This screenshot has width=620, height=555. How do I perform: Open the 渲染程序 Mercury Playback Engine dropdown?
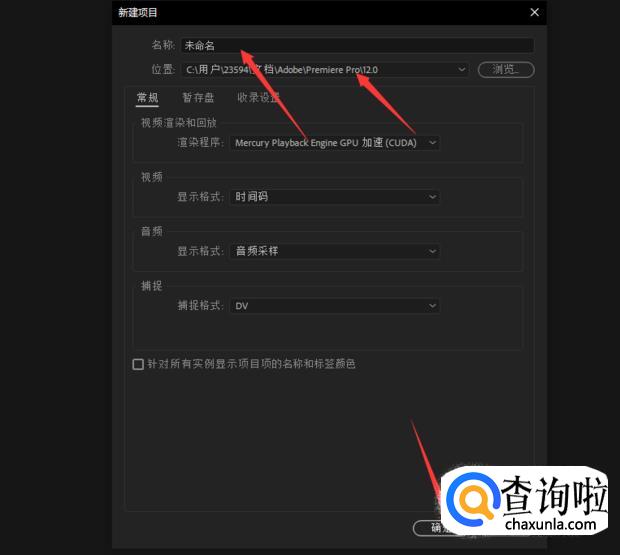click(335, 143)
